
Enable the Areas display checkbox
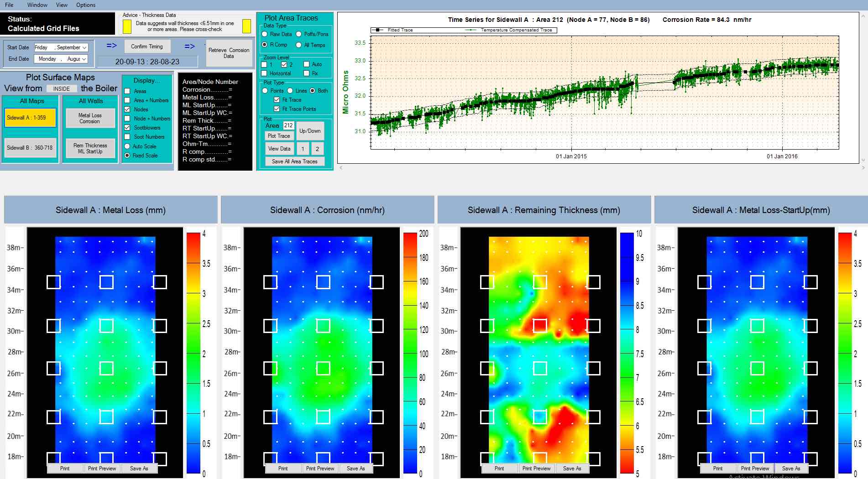click(127, 91)
